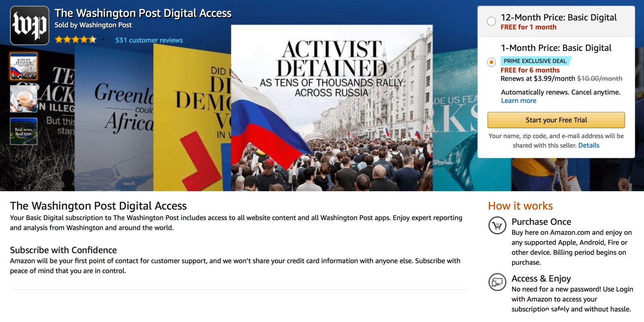Select the Activist Detained thumbnail

coord(24,66)
